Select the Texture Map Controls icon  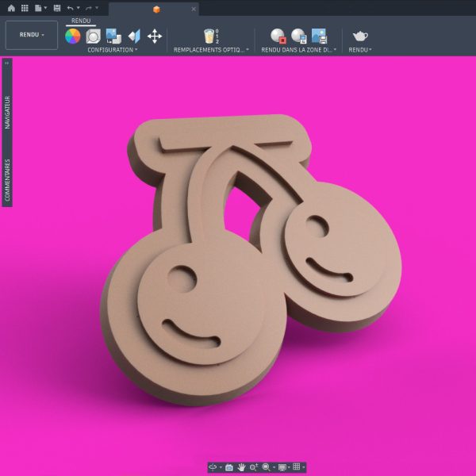(x=134, y=36)
